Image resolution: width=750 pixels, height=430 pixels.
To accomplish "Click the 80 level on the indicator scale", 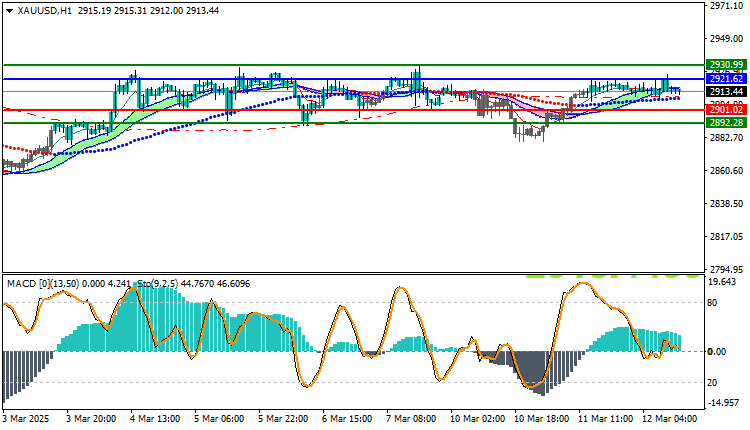I will click(712, 303).
